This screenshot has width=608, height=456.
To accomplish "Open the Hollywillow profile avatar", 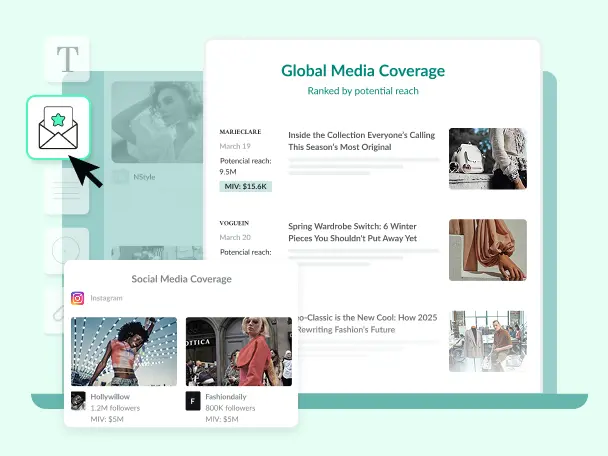I will pyautogui.click(x=79, y=401).
